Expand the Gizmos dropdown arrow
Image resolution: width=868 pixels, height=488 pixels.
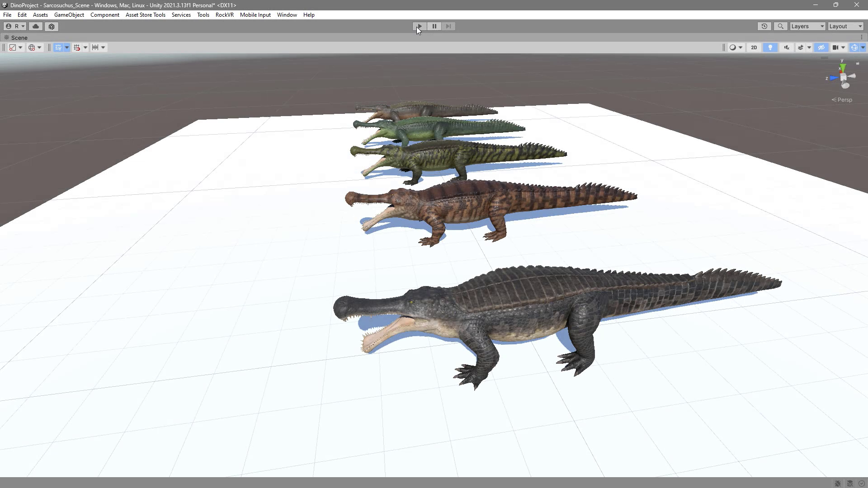863,47
